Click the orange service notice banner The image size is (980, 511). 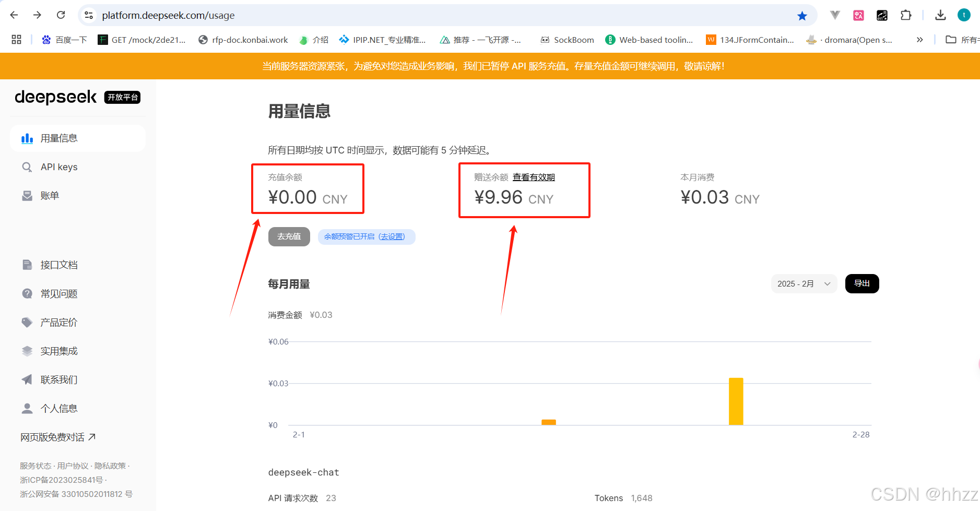(490, 66)
